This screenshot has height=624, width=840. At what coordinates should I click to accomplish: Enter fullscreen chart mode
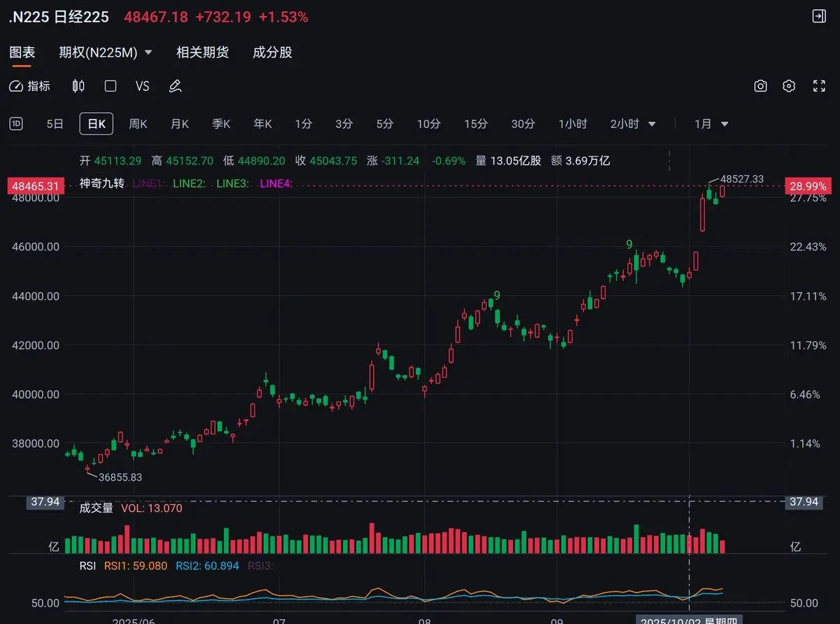click(x=818, y=86)
